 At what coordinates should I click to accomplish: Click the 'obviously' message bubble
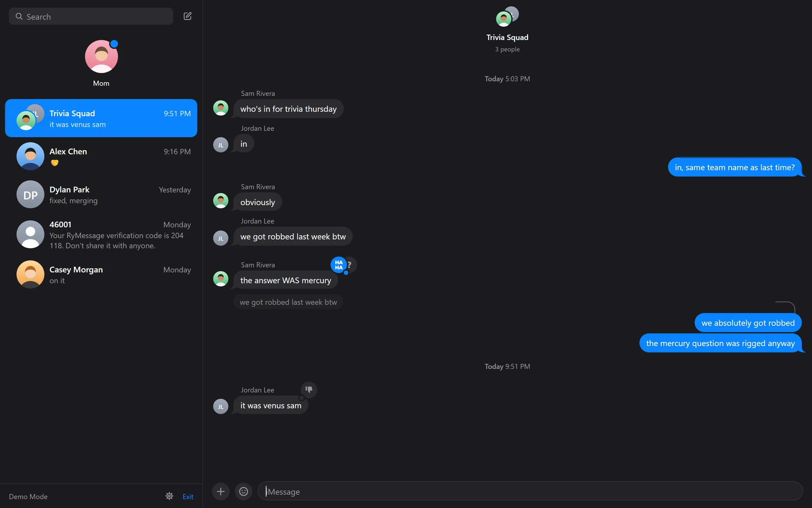[258, 202]
